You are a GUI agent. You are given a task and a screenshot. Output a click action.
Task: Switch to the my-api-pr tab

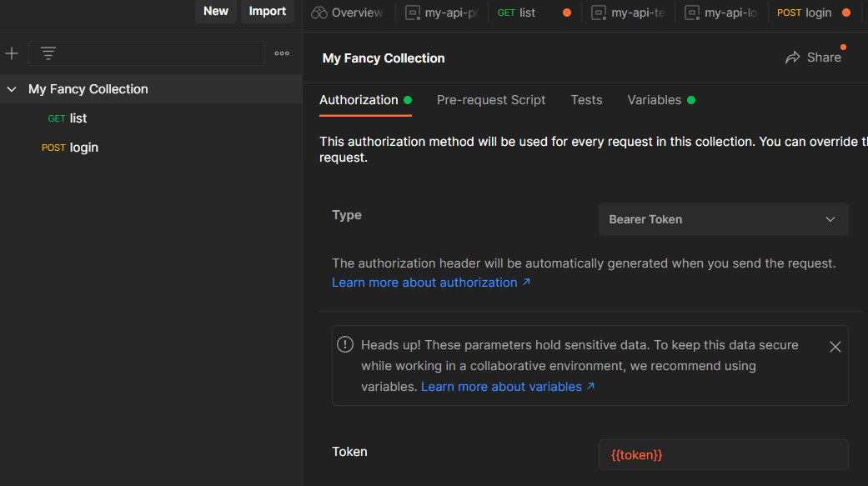point(442,13)
